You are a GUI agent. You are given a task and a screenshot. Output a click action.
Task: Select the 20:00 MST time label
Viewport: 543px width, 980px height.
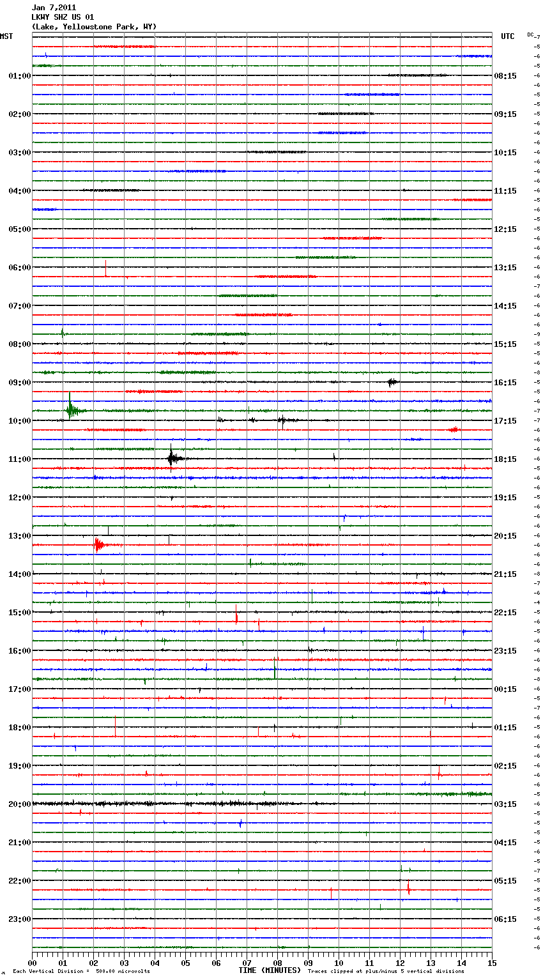pos(20,804)
